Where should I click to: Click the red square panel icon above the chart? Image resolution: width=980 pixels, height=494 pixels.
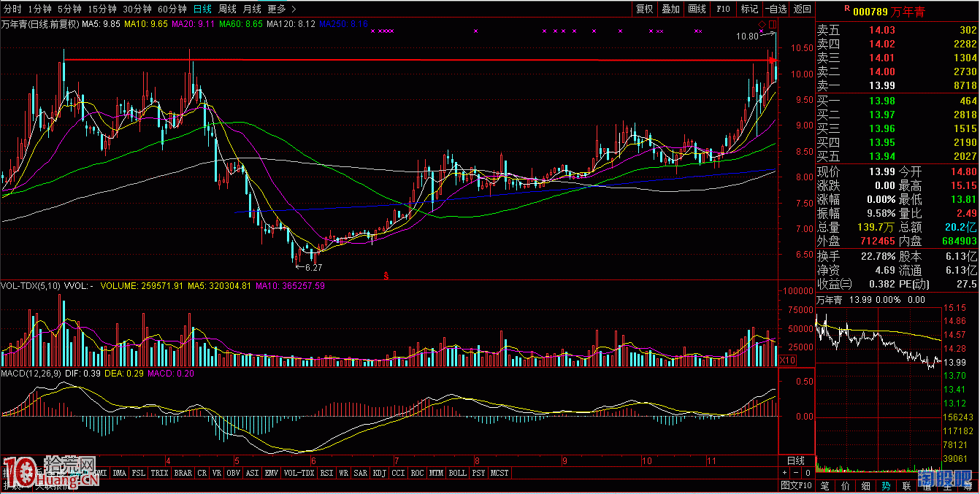click(773, 26)
